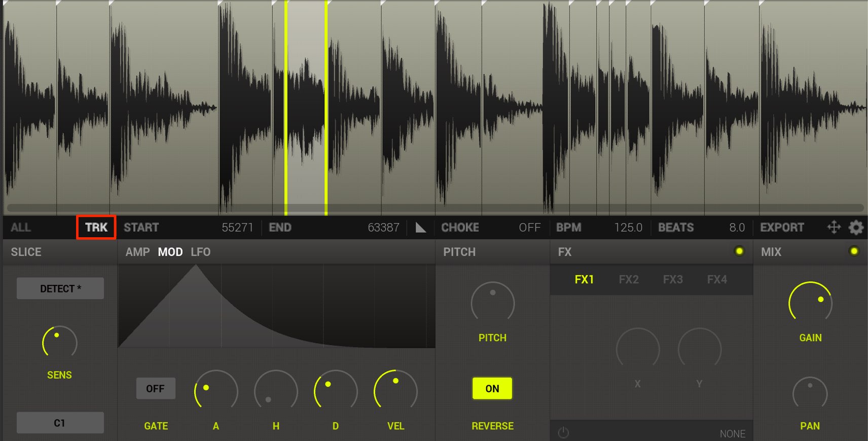The height and width of the screenshot is (441, 868).
Task: Click the BPM value 125.0
Action: 628,228
